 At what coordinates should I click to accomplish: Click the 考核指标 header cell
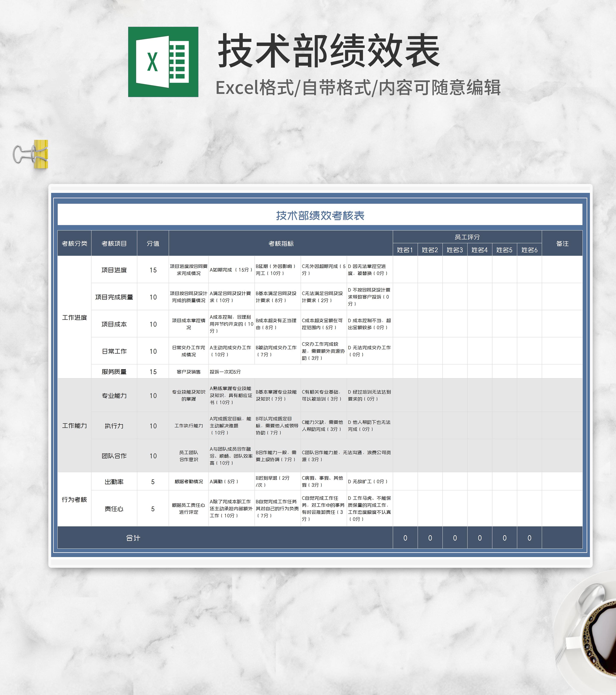[281, 243]
